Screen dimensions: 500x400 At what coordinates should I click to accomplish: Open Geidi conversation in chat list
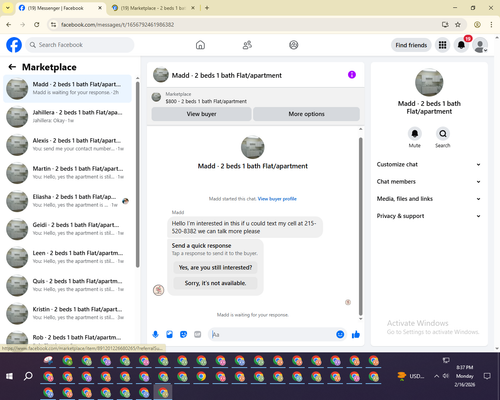pos(68,229)
